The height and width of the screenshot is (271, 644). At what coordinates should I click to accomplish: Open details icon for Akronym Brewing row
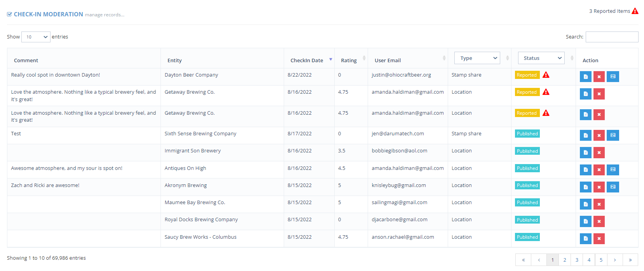click(585, 187)
